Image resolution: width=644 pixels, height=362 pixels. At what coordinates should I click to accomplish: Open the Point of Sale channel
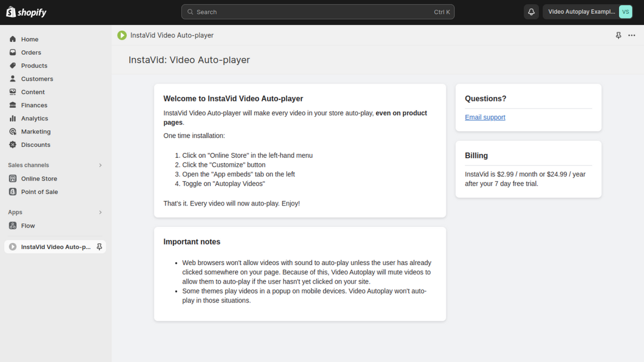pyautogui.click(x=40, y=192)
